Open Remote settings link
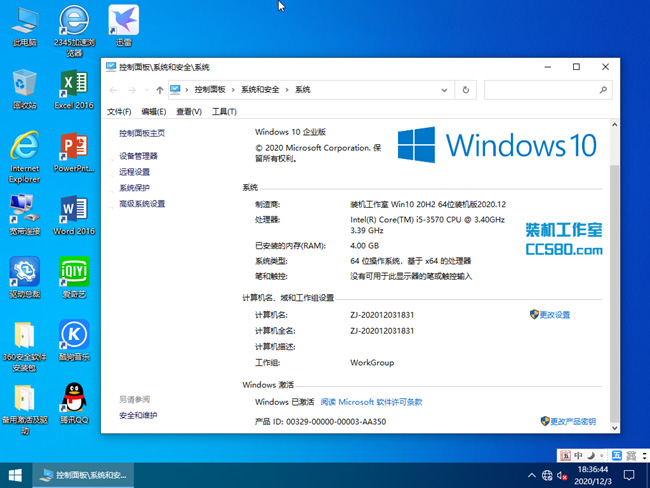 pyautogui.click(x=134, y=172)
